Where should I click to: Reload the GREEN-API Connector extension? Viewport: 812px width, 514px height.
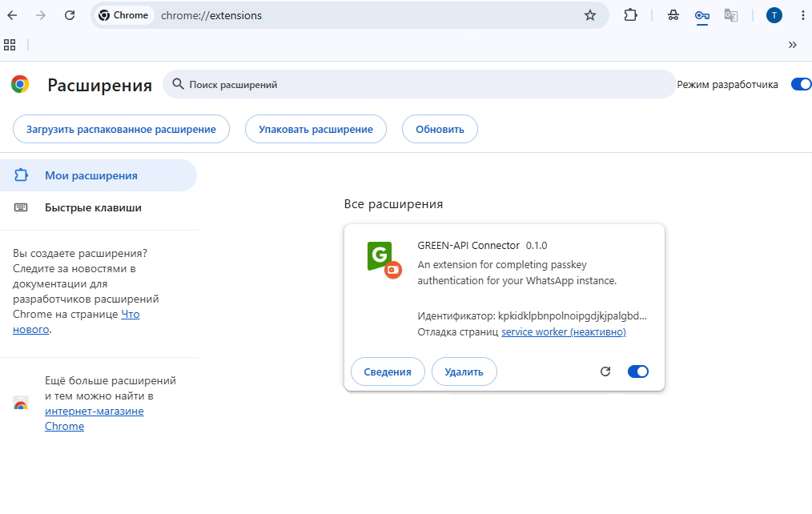[x=605, y=371]
